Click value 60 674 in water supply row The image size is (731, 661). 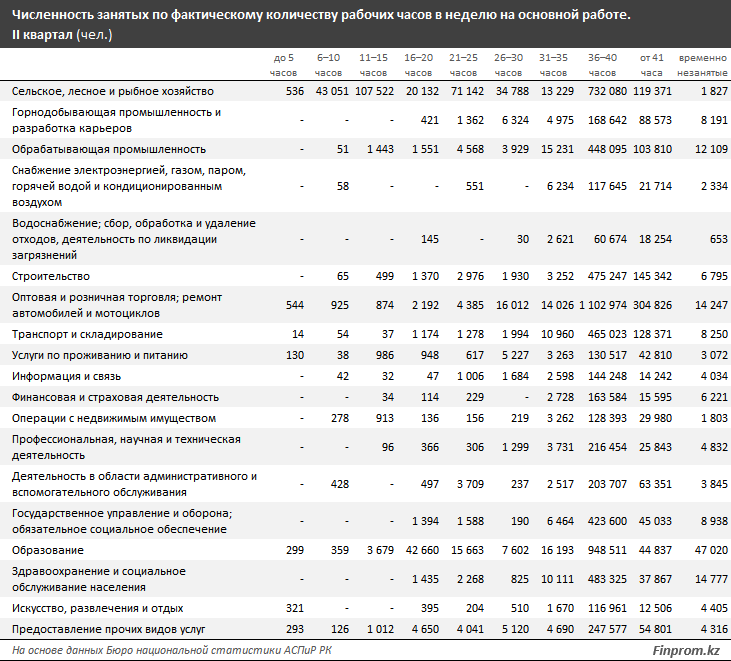pos(610,239)
